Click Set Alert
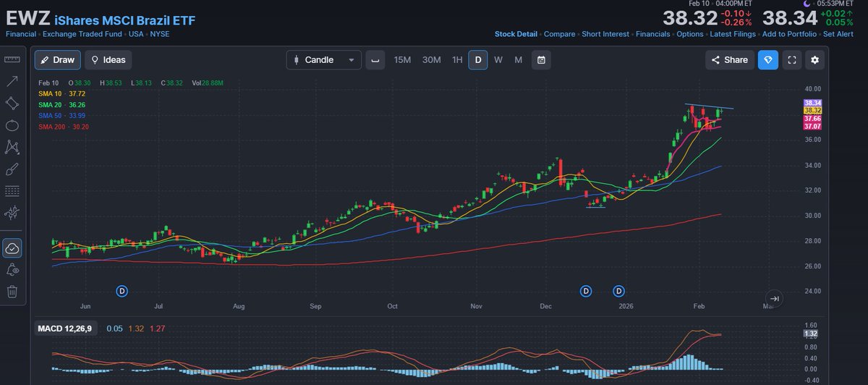Viewport: 868px width, 385px height. (x=839, y=34)
